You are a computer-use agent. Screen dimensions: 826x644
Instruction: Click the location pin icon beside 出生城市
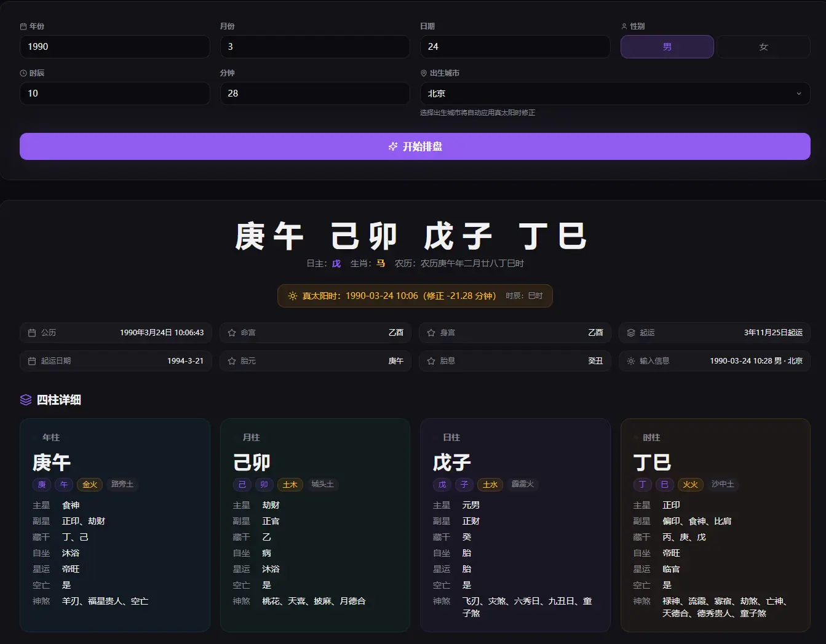(424, 73)
